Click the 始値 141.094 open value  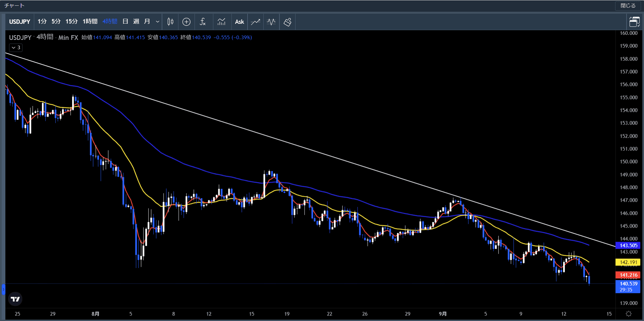[x=97, y=38]
